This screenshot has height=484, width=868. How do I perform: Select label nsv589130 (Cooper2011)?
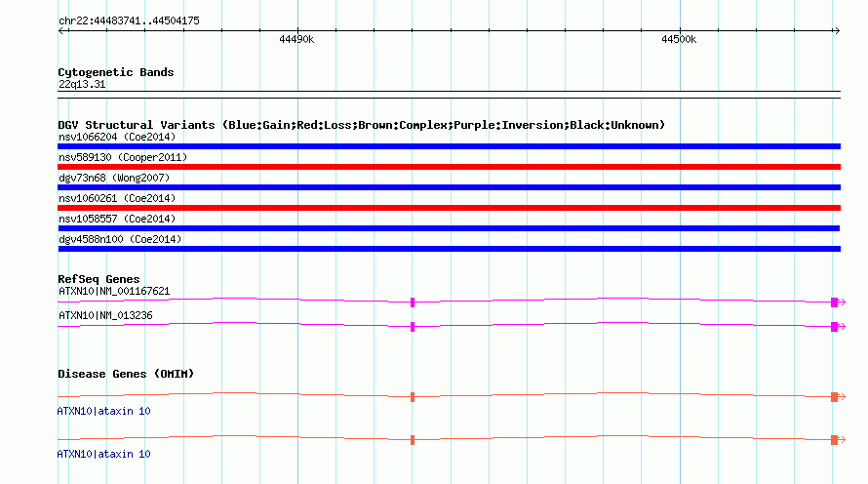click(123, 157)
